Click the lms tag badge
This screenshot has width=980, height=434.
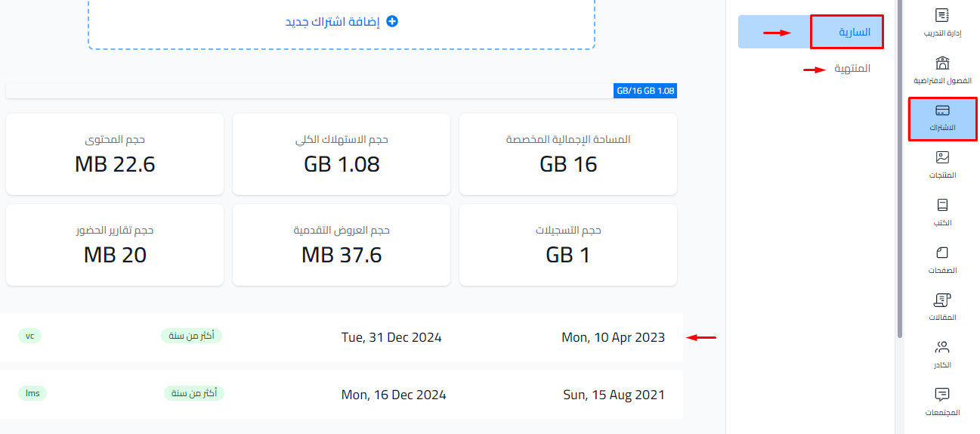click(32, 393)
